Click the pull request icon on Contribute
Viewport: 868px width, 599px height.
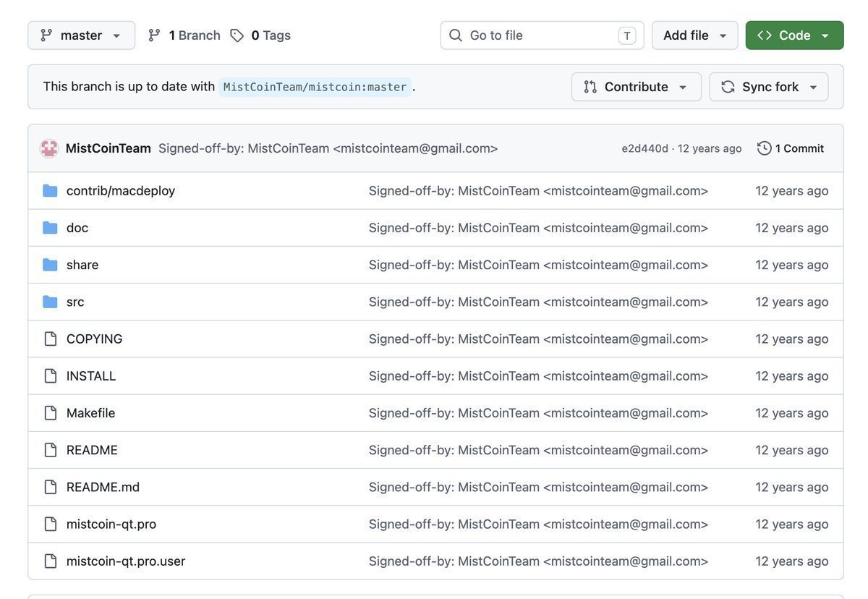590,87
